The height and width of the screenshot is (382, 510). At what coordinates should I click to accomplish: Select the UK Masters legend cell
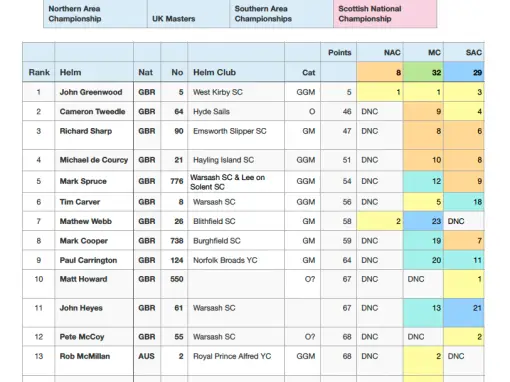(188, 14)
